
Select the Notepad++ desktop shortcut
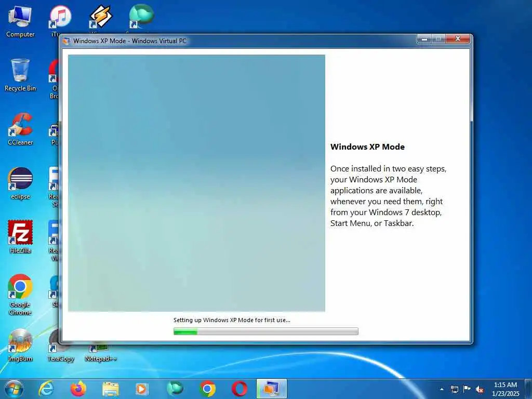(x=101, y=353)
